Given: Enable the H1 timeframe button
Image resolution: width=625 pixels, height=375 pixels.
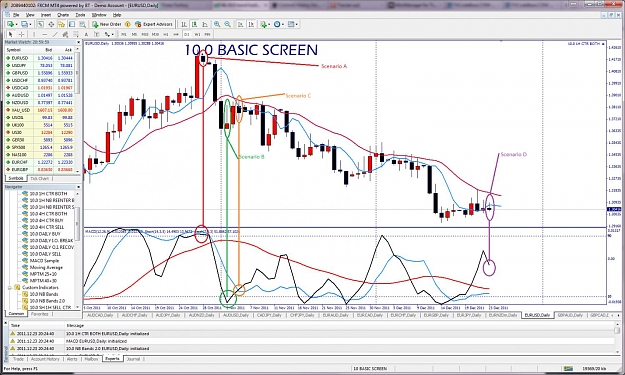Looking at the screenshot, I should coord(166,34).
